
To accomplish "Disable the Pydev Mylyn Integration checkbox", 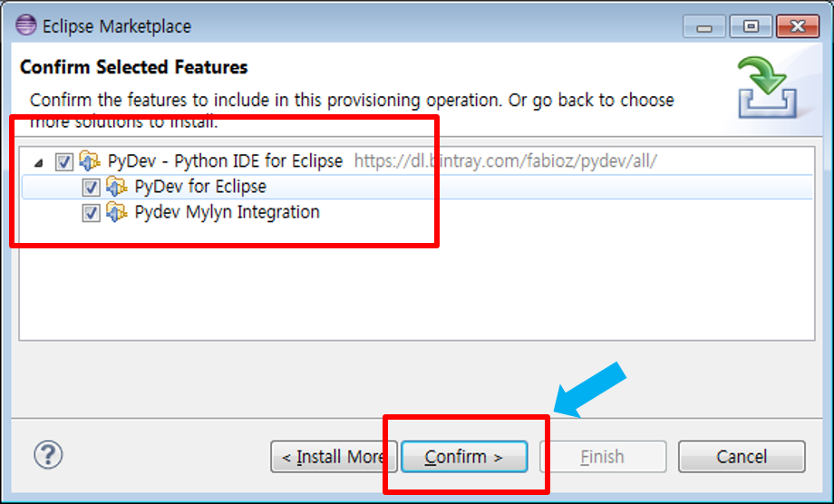I will tap(91, 214).
